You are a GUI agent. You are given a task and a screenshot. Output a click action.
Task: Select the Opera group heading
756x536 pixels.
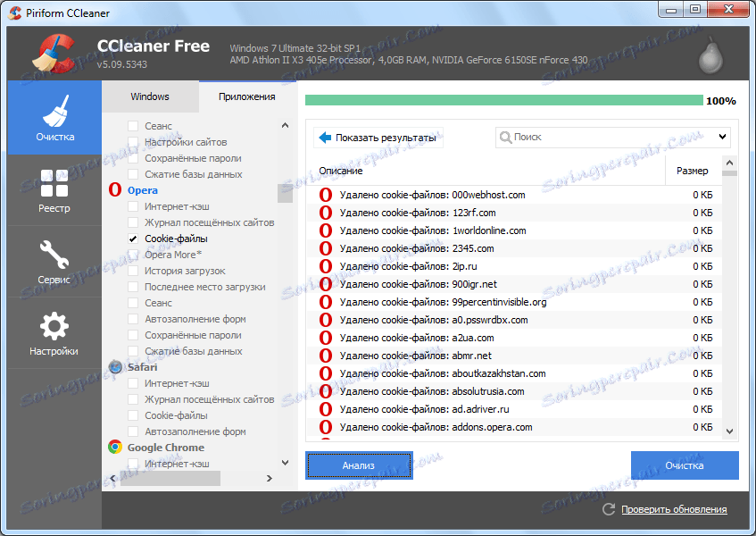click(x=142, y=190)
